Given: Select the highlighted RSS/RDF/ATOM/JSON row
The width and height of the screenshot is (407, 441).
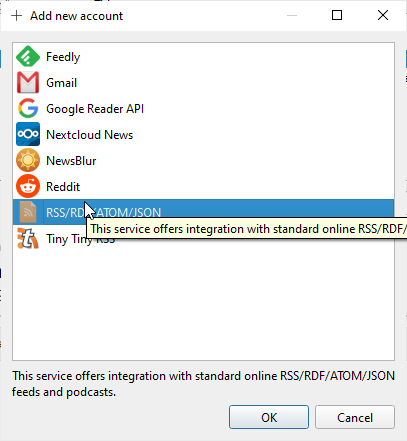Looking at the screenshot, I should click(203, 212).
